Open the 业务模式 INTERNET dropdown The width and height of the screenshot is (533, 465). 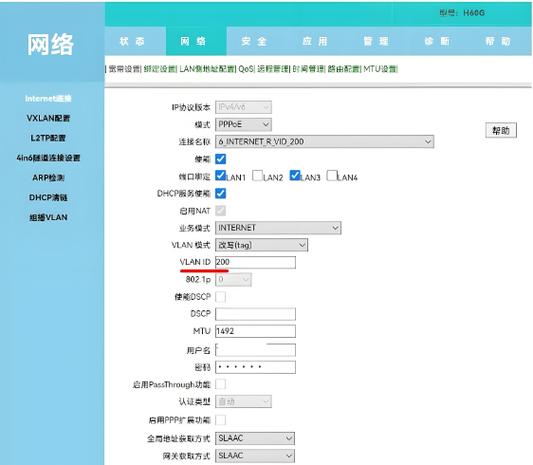pyautogui.click(x=278, y=228)
